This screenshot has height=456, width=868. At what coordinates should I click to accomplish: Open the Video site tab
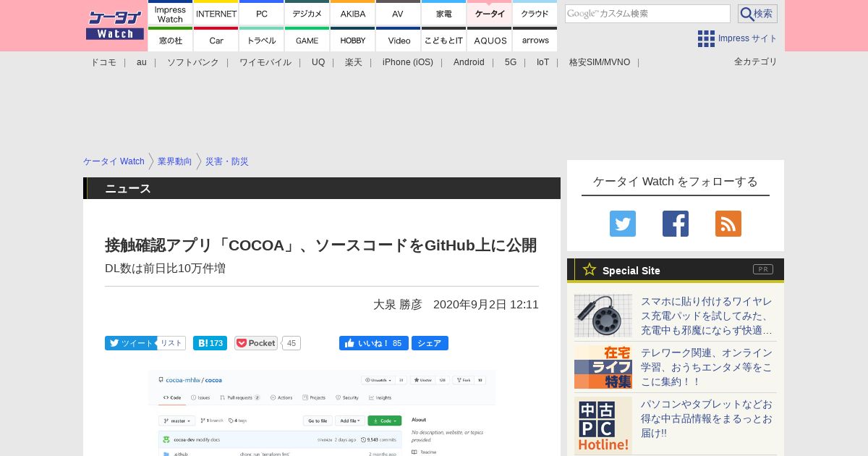(399, 40)
